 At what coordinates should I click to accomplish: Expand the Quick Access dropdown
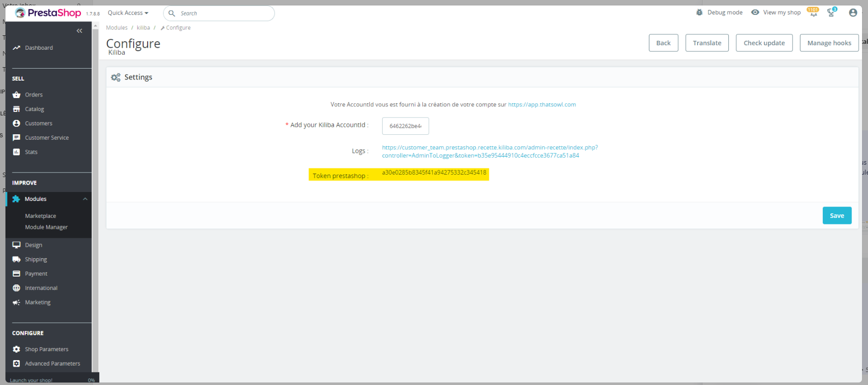(x=128, y=13)
